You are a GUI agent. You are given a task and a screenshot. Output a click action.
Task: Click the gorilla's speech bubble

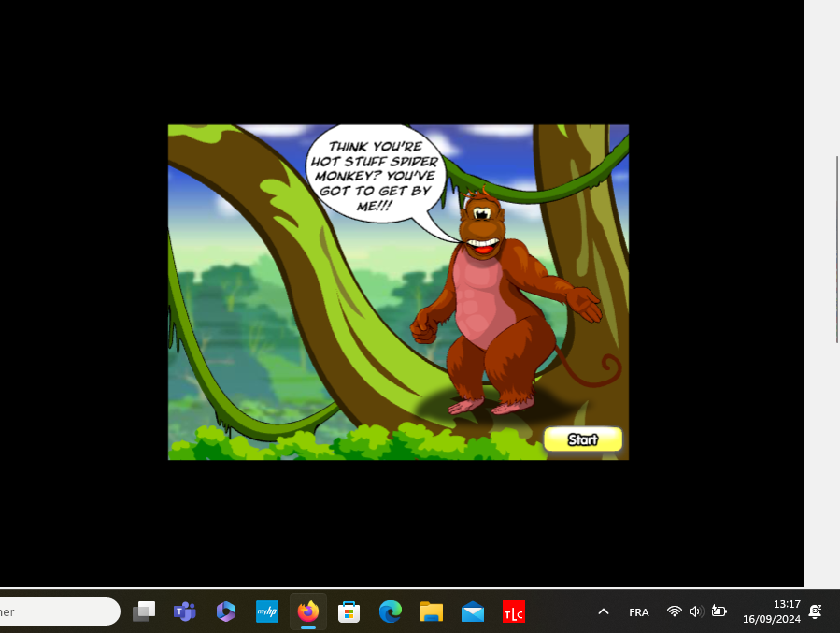tap(373, 174)
